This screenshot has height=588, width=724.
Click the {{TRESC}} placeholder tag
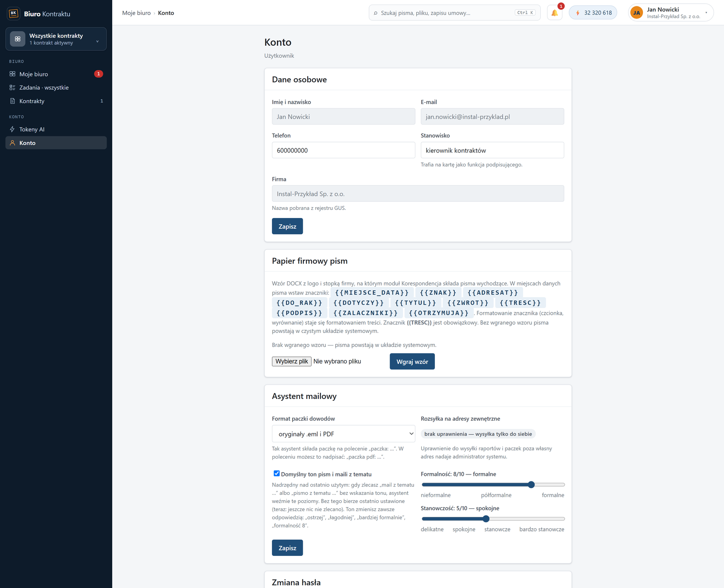click(x=520, y=303)
